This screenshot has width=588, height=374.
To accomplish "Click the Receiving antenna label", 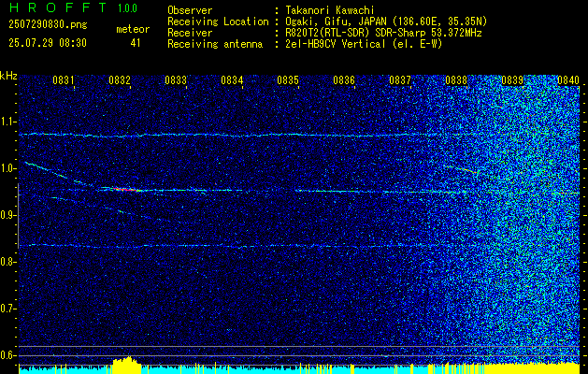I will (x=215, y=44).
